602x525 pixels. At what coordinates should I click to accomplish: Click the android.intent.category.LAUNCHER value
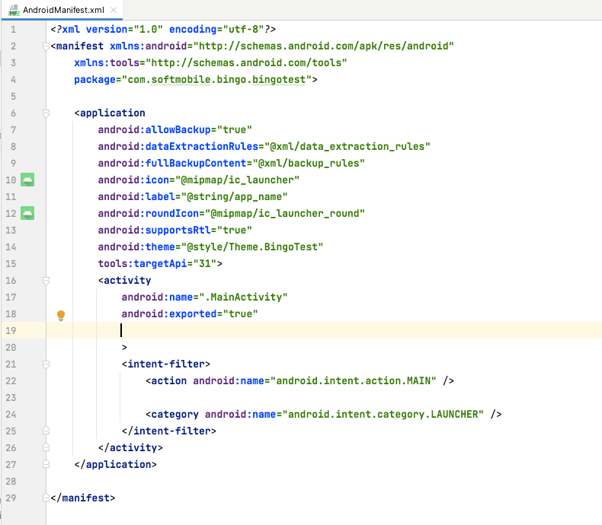[383, 414]
